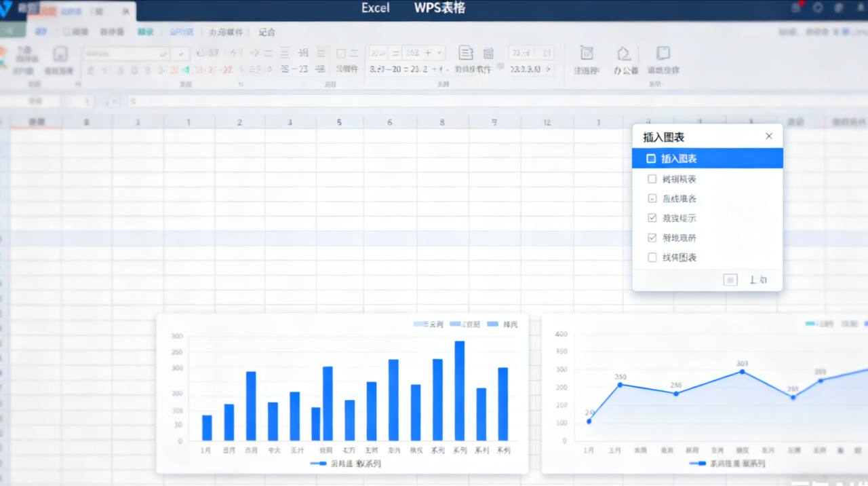Open the 记合 ribbon tab
Image resolution: width=868 pixels, height=486 pixels.
coord(267,32)
